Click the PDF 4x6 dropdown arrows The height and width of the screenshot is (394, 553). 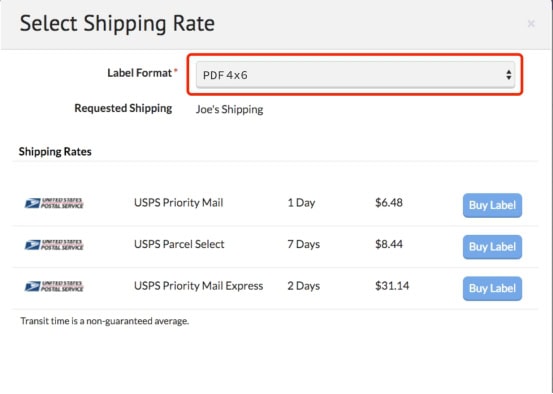[508, 75]
